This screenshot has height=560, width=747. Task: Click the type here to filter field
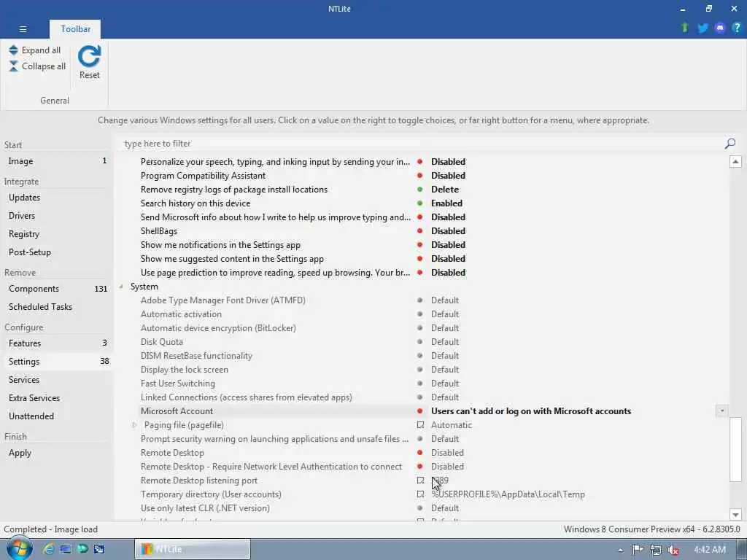(421, 144)
